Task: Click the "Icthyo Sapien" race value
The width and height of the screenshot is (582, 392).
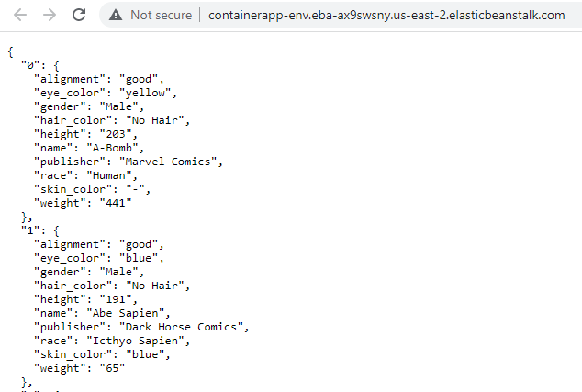Action: (x=135, y=341)
